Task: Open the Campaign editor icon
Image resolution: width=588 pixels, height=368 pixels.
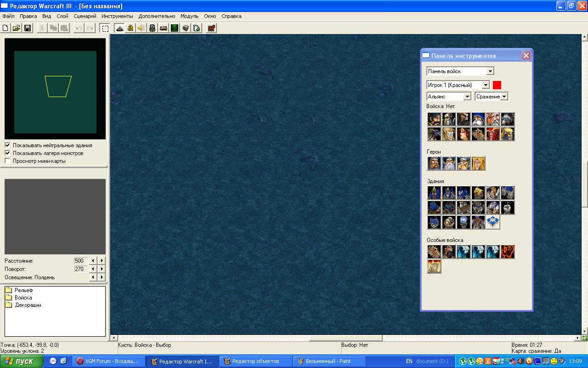Action: pyautogui.click(x=164, y=28)
